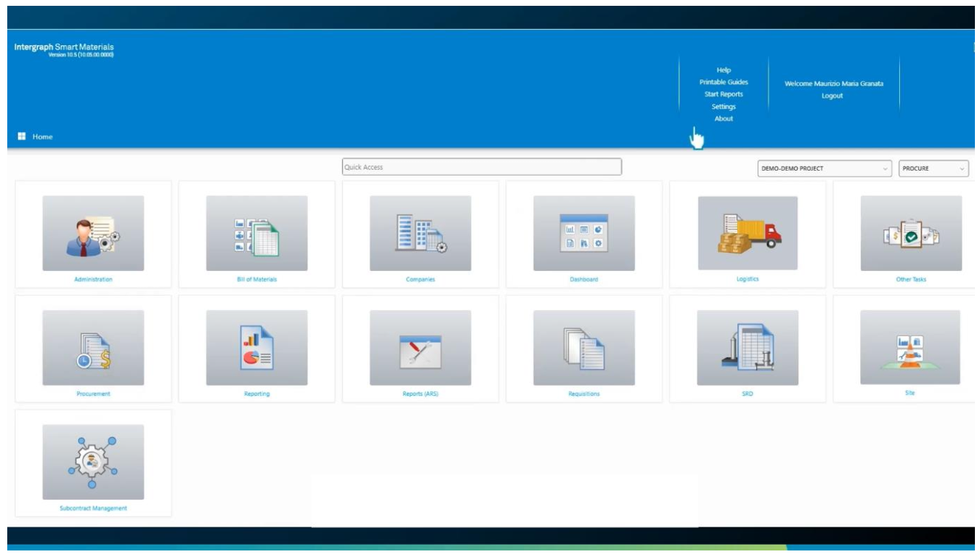Screen dimensions: 980x557
Task: Expand the PROCURE discipline dropdown
Action: (x=934, y=168)
